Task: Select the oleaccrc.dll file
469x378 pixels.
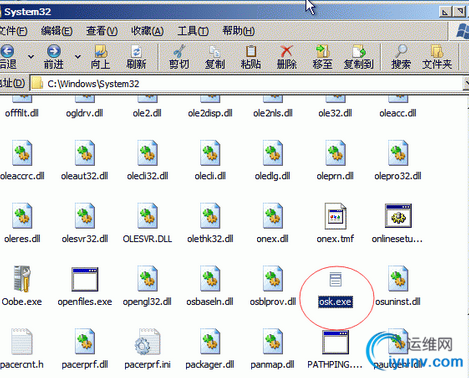Action: tap(22, 161)
